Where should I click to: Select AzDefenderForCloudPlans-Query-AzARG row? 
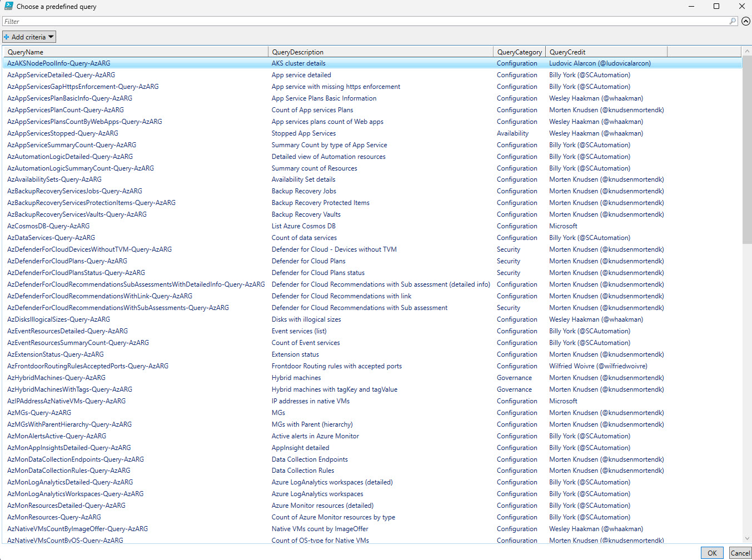(372, 261)
